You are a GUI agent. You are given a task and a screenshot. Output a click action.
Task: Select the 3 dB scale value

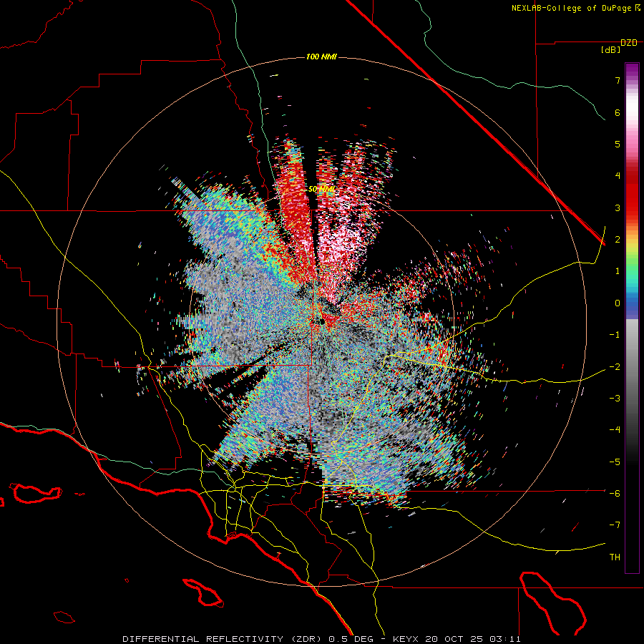click(618, 208)
